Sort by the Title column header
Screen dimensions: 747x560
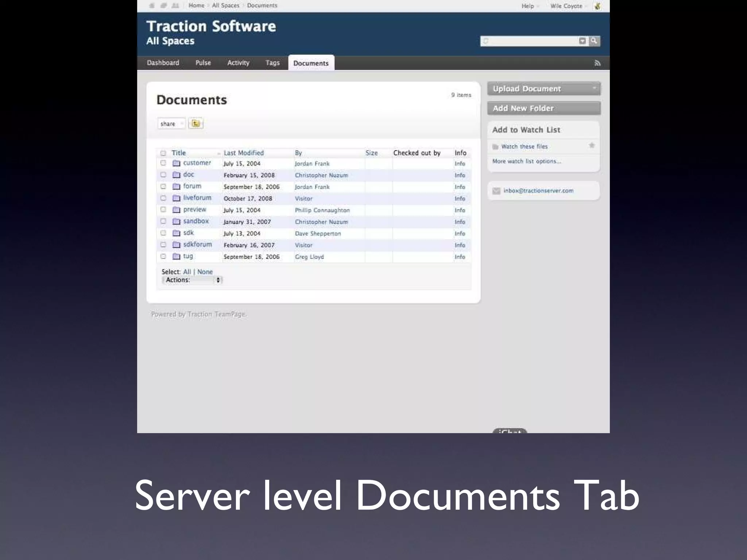tap(179, 153)
